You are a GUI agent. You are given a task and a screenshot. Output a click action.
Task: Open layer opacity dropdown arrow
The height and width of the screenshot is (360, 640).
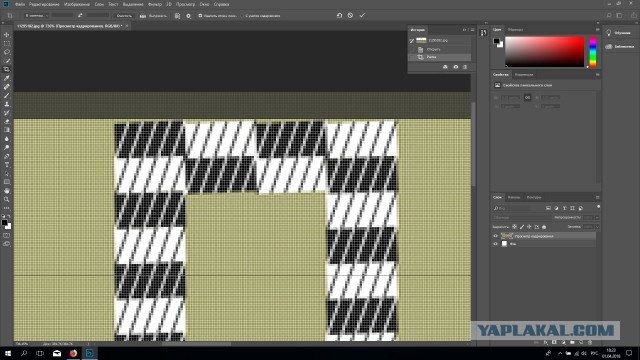(597, 218)
